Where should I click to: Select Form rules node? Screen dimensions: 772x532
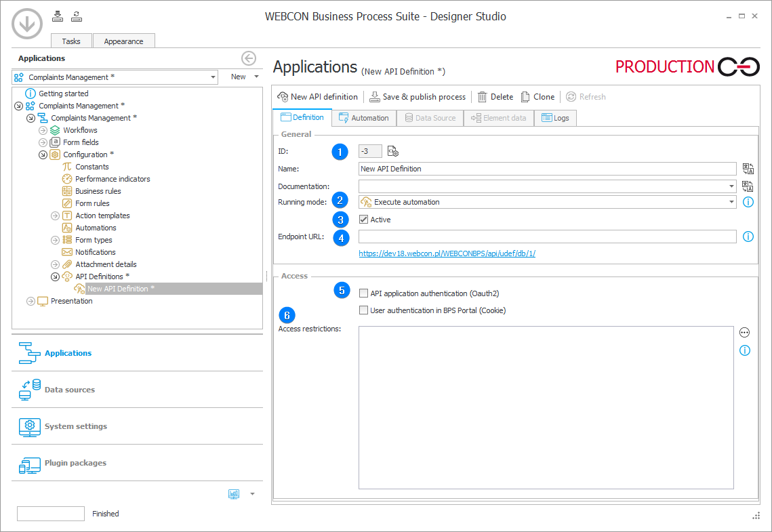93,203
